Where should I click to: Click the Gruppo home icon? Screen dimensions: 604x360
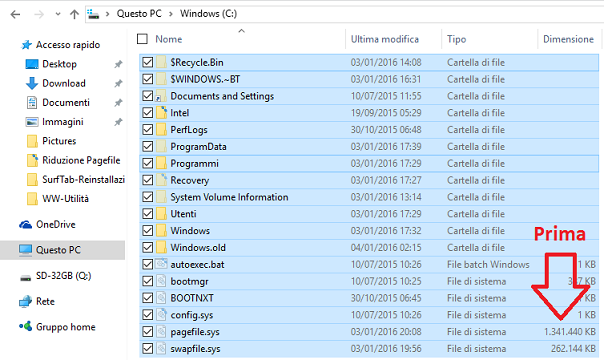pyautogui.click(x=25, y=327)
